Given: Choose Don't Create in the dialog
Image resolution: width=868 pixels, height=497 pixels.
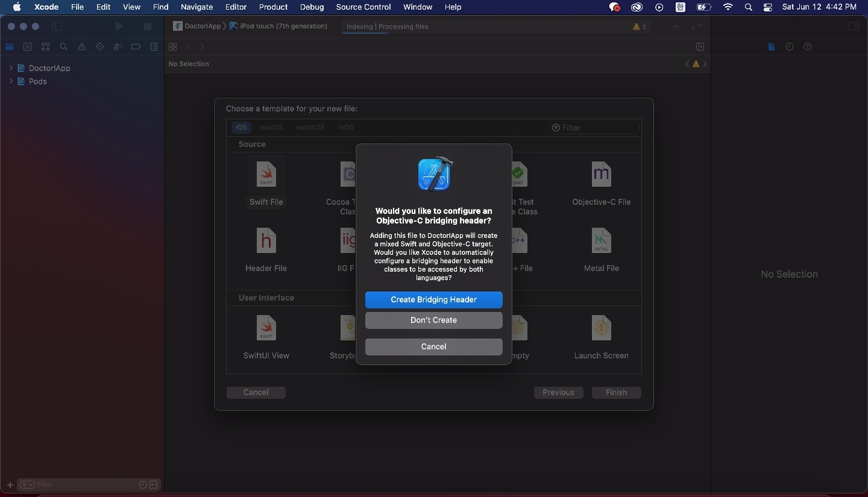Looking at the screenshot, I should point(433,320).
